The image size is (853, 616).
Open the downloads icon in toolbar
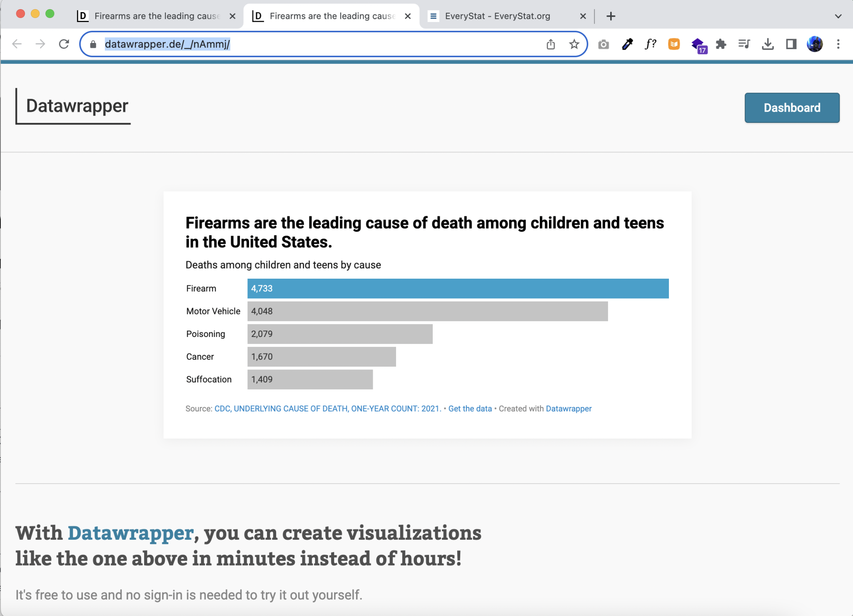pyautogui.click(x=768, y=44)
